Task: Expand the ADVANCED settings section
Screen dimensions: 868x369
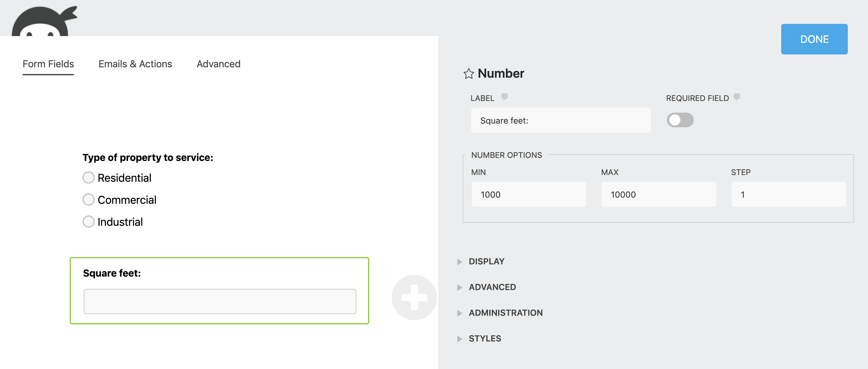Action: click(492, 287)
